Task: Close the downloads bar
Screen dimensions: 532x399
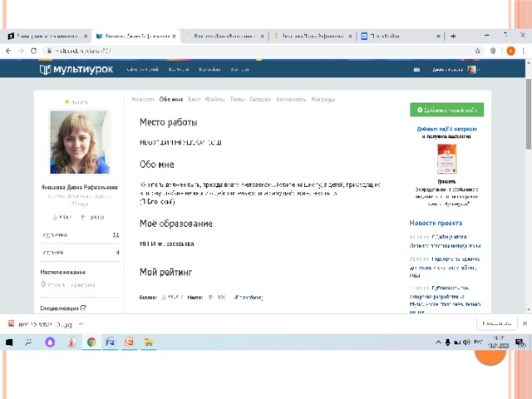Action: (x=525, y=323)
